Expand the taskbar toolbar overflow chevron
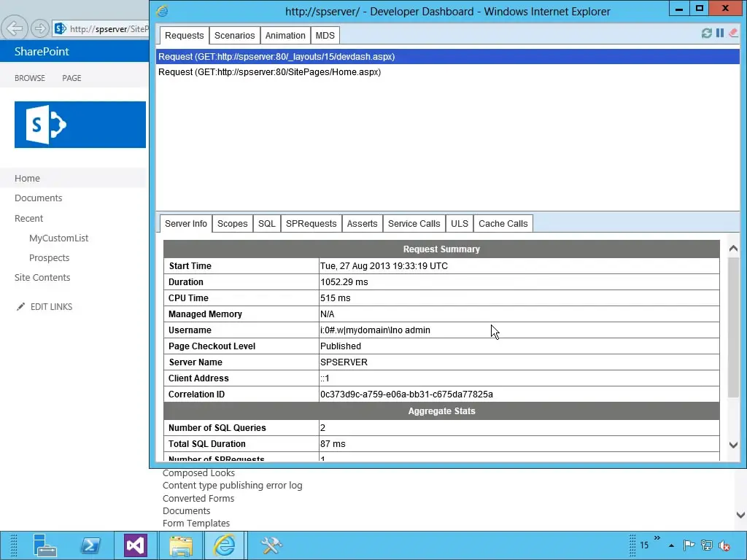 tap(657, 538)
